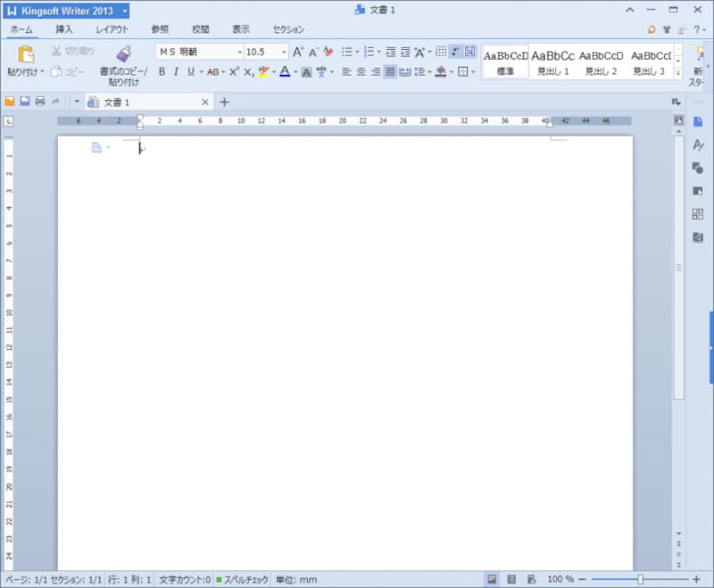Open a new document tab with plus button
The width and height of the screenshot is (714, 588).
[224, 103]
